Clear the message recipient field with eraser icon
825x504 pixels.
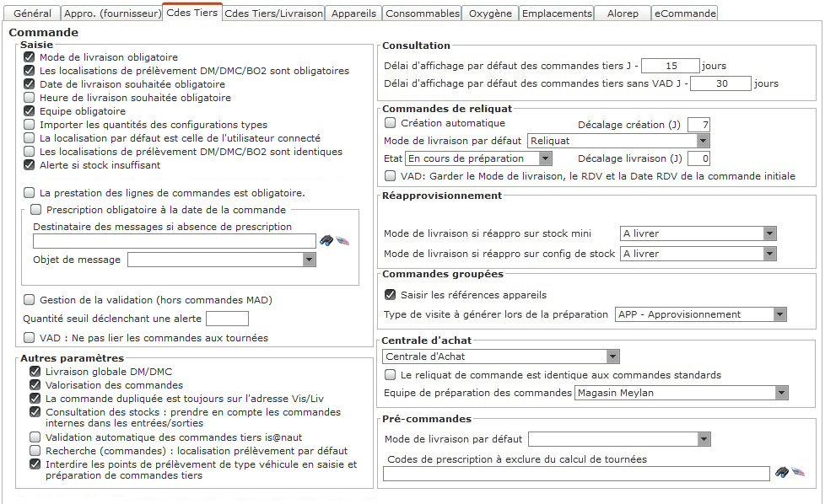tap(342, 241)
